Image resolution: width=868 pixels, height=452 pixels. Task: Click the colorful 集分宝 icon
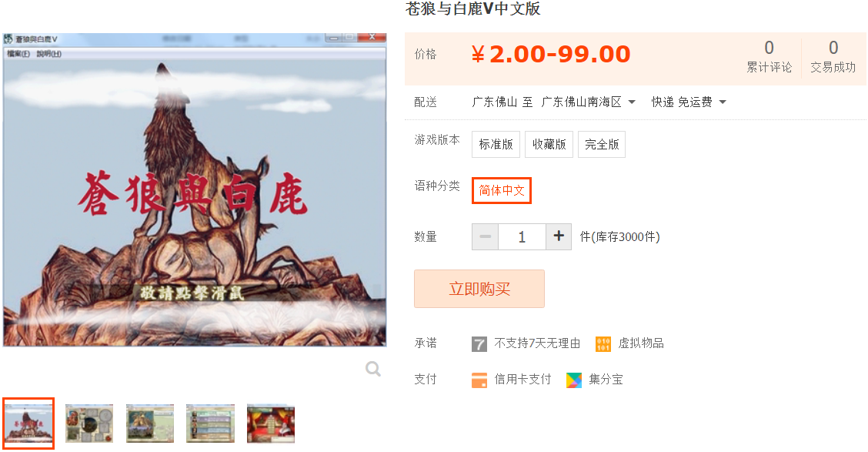tap(574, 380)
